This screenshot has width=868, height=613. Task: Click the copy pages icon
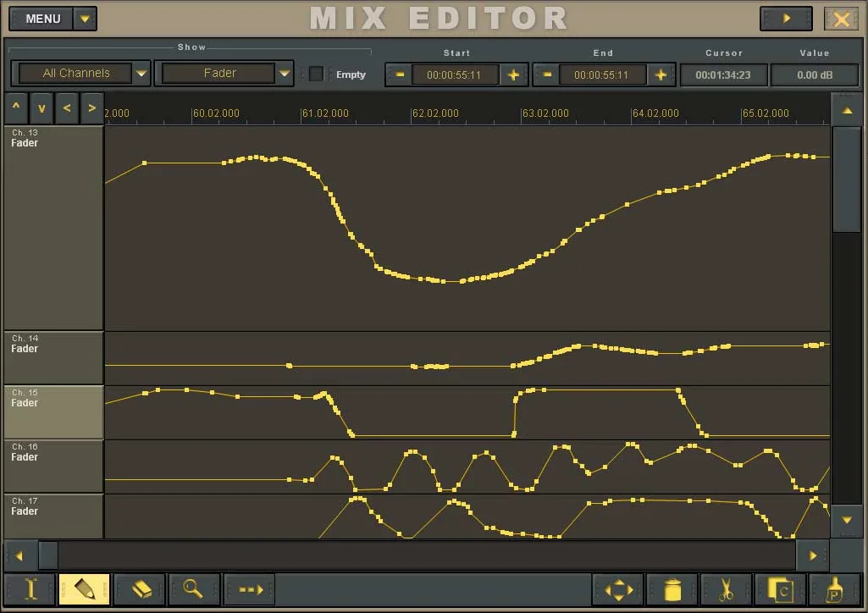(780, 589)
